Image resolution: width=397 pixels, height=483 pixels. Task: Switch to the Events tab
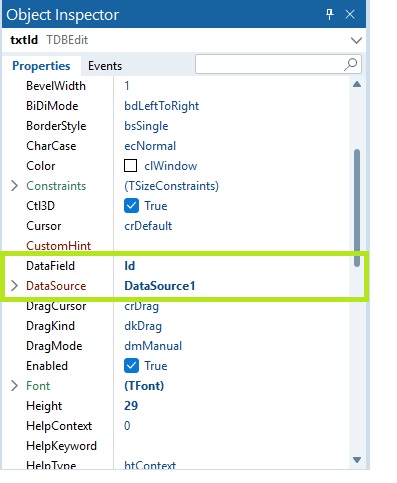coord(105,66)
